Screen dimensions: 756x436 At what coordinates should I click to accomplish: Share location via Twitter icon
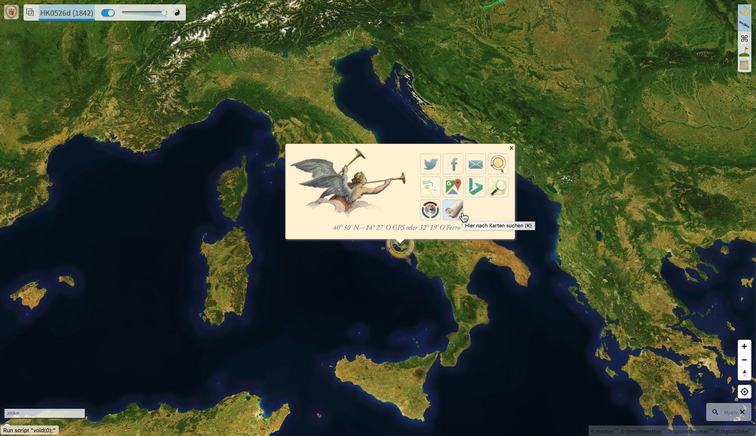(x=430, y=164)
